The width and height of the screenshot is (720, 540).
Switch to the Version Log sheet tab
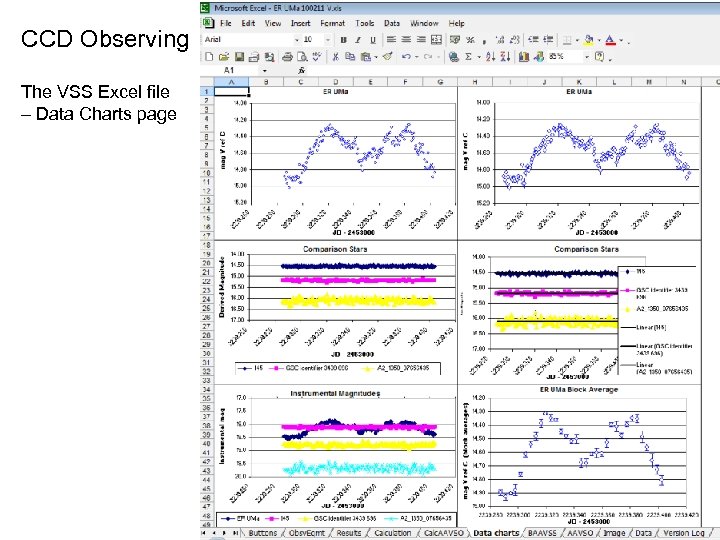(684, 533)
